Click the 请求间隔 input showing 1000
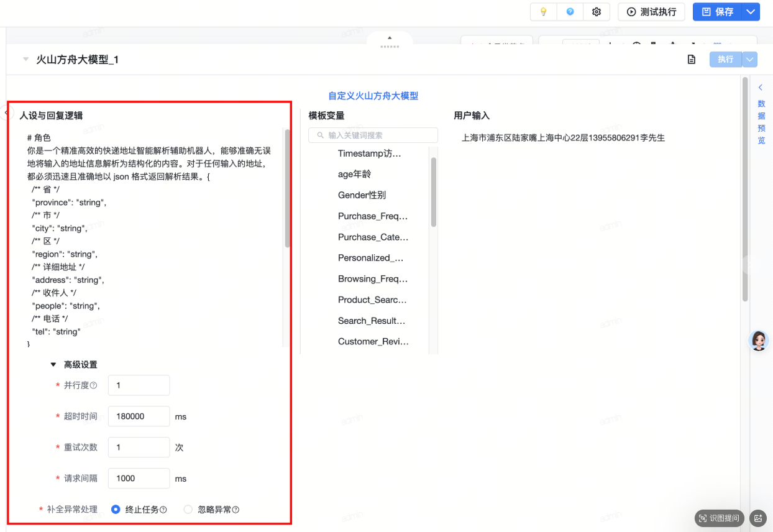The width and height of the screenshot is (773, 532). point(139,479)
